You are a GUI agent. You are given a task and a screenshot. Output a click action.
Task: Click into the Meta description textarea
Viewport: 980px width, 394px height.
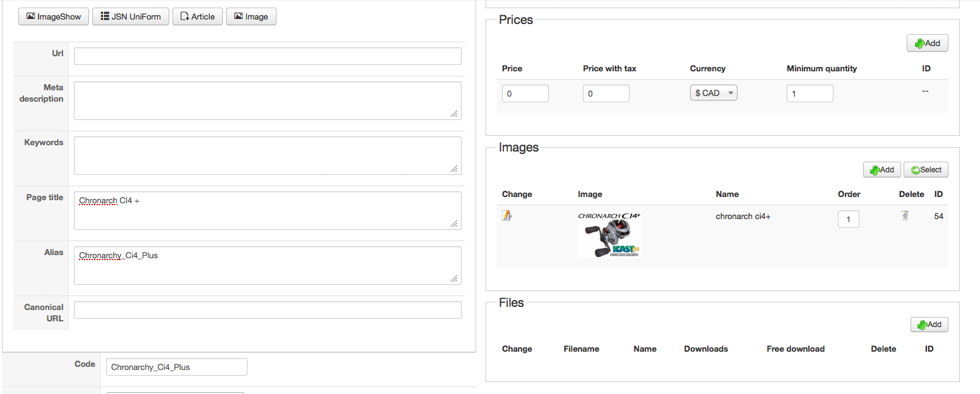click(267, 100)
